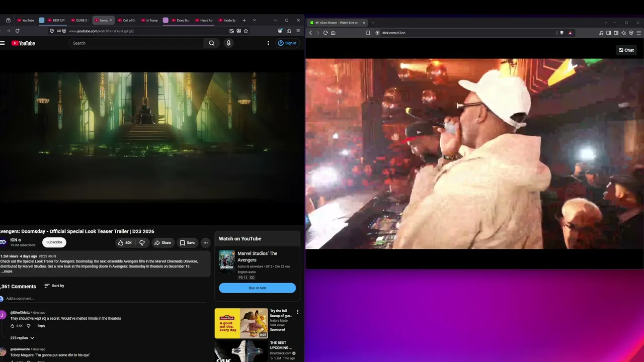The width and height of the screenshot is (644, 362).
Task: Mute the n3on Stream tab audio
Action: pos(316,23)
